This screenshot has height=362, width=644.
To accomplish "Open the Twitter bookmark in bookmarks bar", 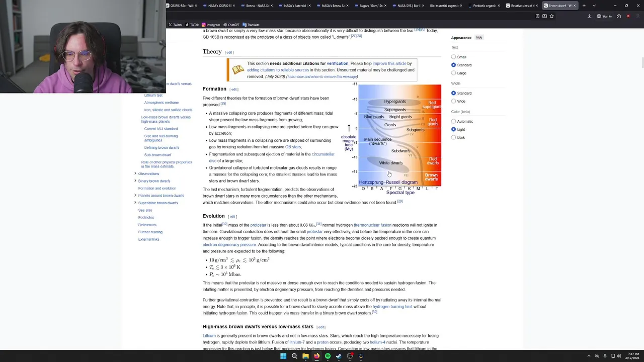I will 175,25.
